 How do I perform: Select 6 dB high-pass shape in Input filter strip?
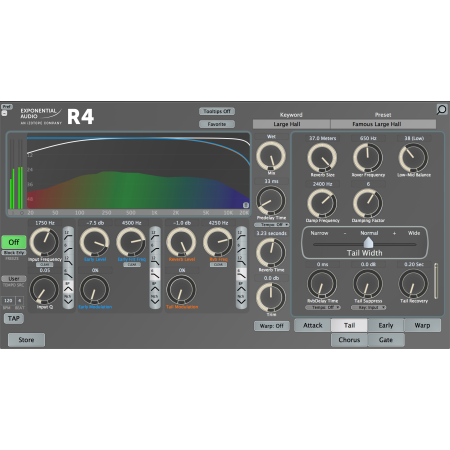[68, 248]
